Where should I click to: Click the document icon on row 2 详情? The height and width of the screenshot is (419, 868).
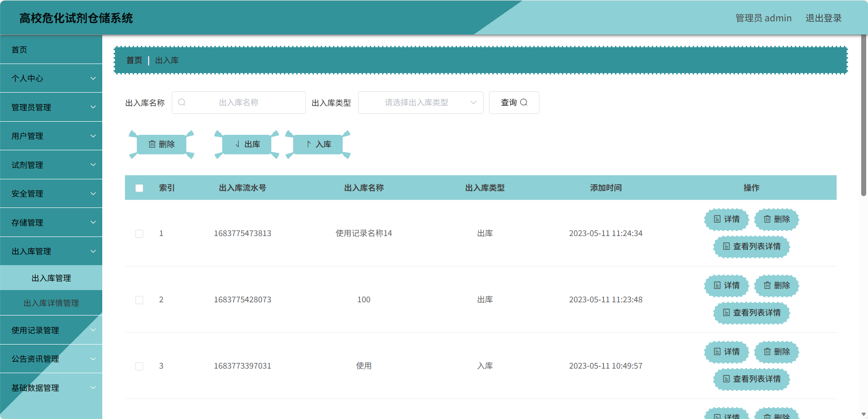point(717,286)
